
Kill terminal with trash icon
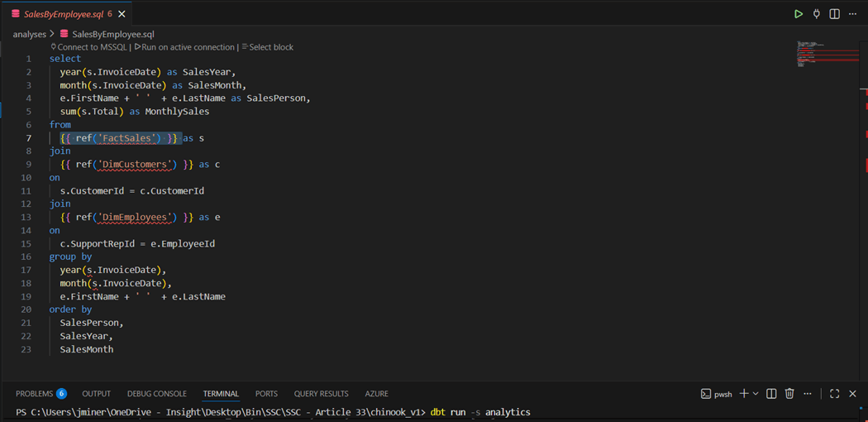(789, 394)
